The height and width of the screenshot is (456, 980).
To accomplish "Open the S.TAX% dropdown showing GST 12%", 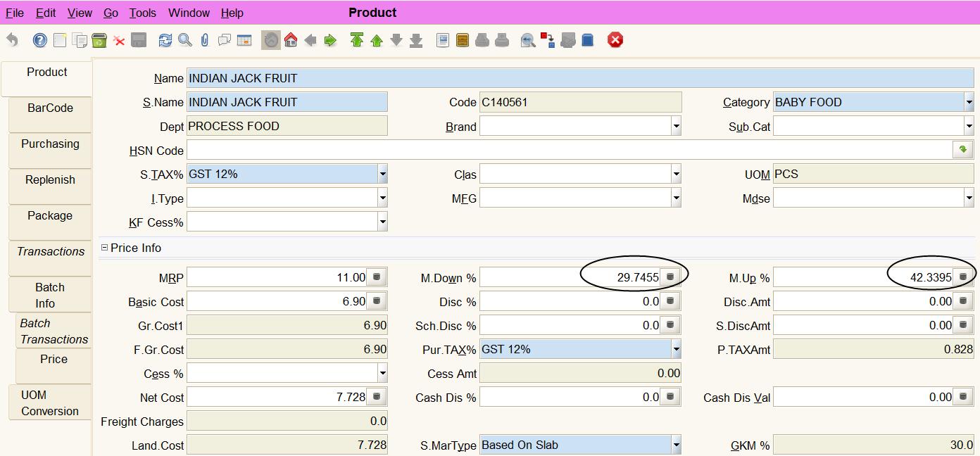I will 382,174.
